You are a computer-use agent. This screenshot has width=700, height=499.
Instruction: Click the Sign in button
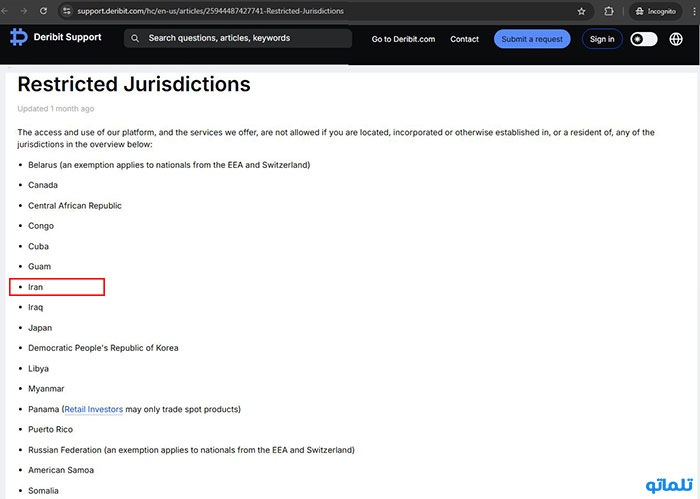pyautogui.click(x=602, y=39)
